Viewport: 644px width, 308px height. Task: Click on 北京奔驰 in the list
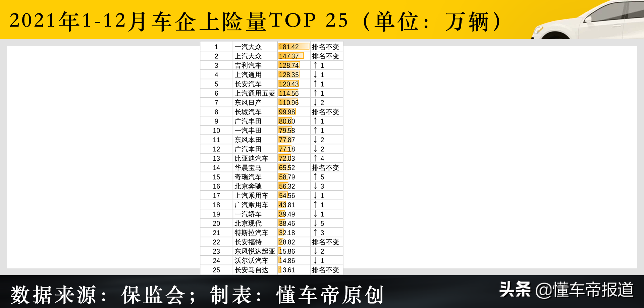point(248,186)
